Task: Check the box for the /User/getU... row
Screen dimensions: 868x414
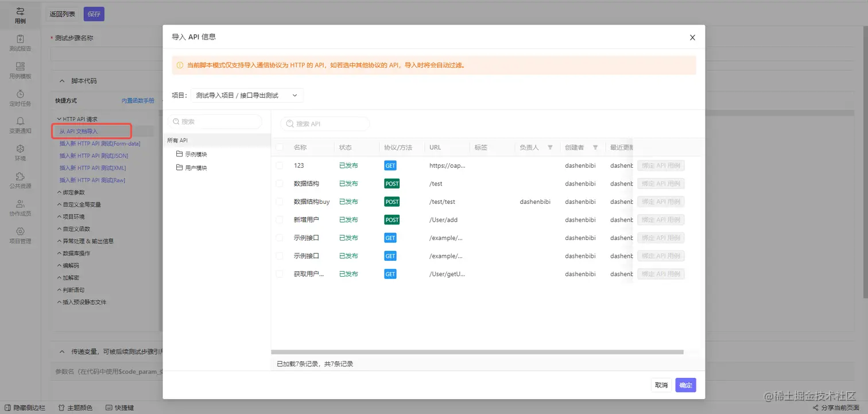Action: (280, 274)
